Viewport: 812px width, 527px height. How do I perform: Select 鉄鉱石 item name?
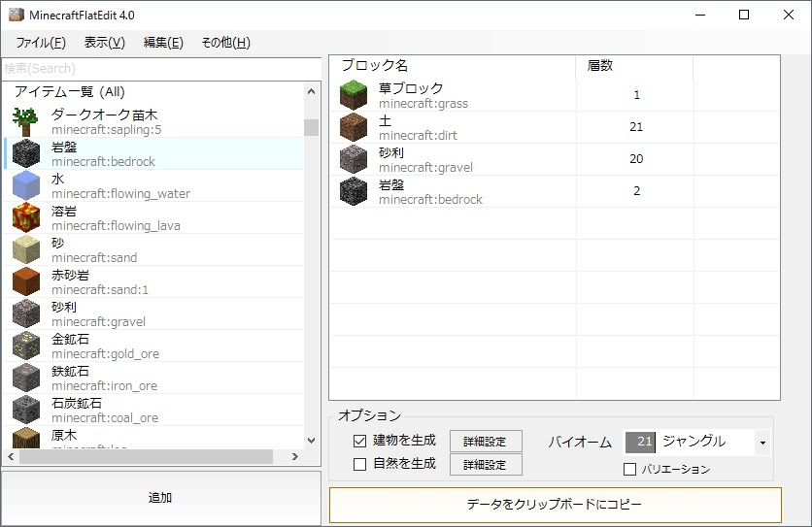coord(70,371)
